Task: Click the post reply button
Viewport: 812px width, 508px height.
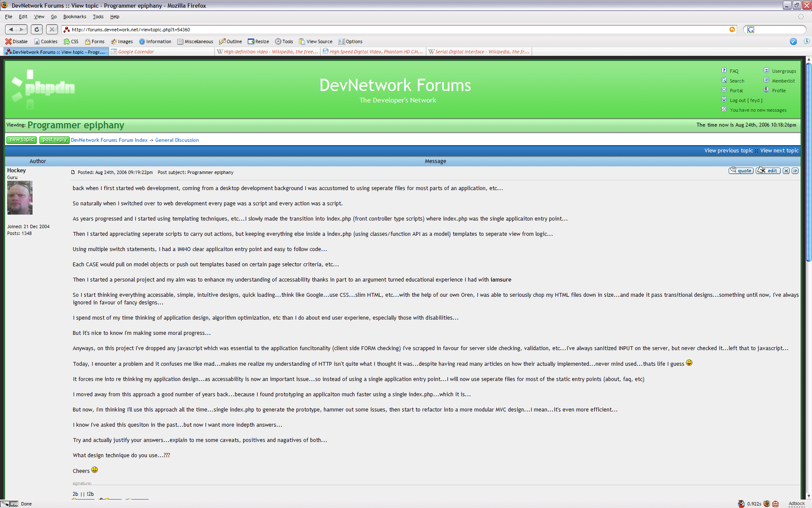Action: click(54, 140)
